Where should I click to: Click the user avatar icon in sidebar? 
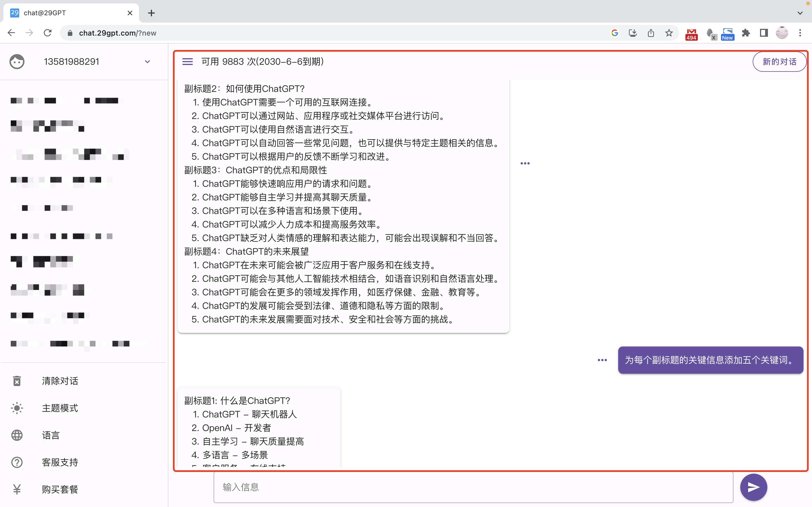pos(17,62)
